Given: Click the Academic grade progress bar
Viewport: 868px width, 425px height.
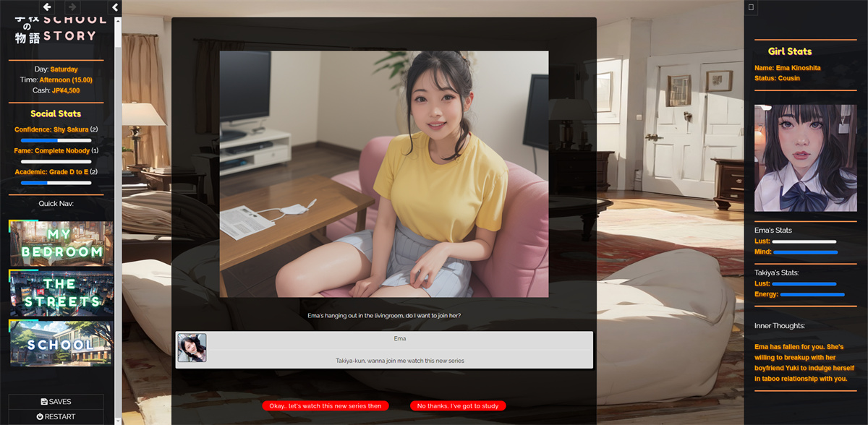Looking at the screenshot, I should point(56,183).
